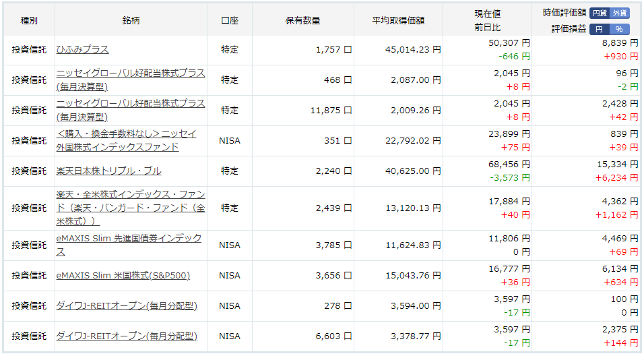Open eMAXIS Slim 先進国債券インデックス link
The image size is (644, 356).
[x=129, y=245]
